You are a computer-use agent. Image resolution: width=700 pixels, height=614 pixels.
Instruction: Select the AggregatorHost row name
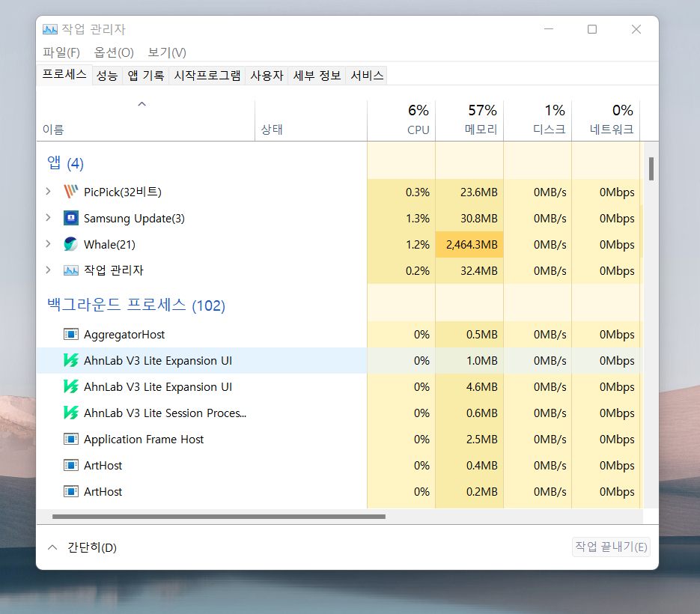click(x=124, y=335)
